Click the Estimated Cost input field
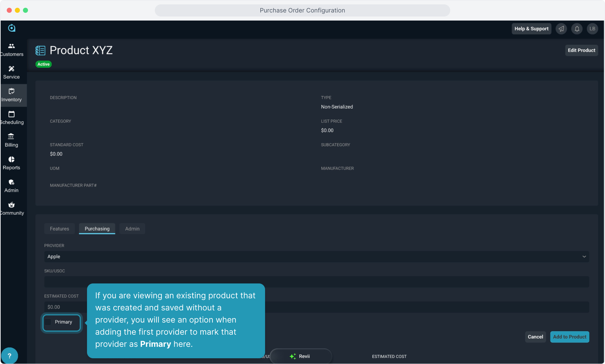Screen dimensions: 605x364 coord(317,307)
